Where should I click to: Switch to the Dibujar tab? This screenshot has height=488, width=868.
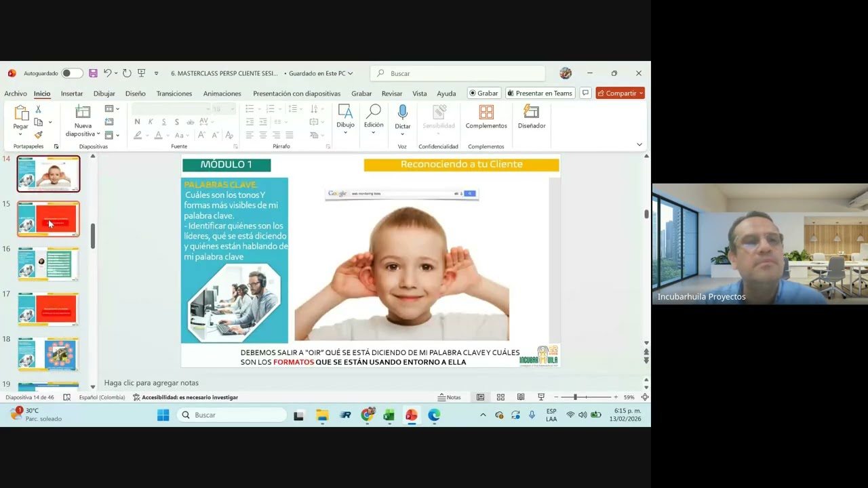coord(104,94)
